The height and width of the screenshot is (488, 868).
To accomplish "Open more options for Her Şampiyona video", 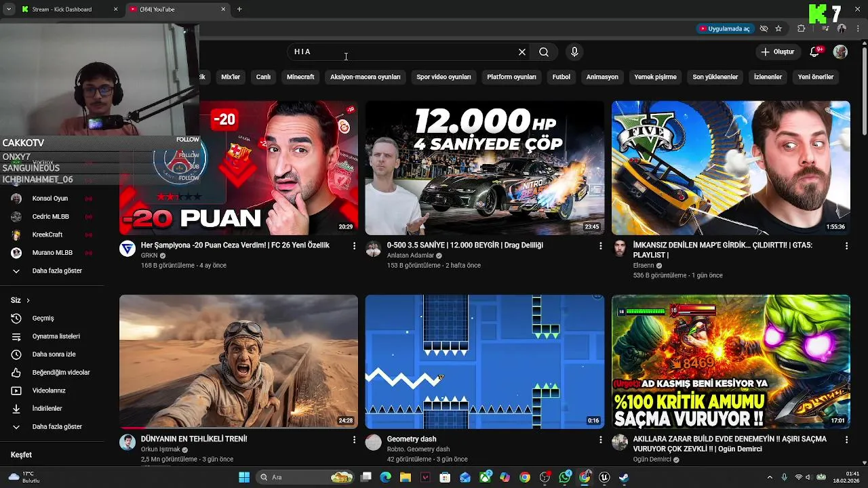I will tap(354, 246).
